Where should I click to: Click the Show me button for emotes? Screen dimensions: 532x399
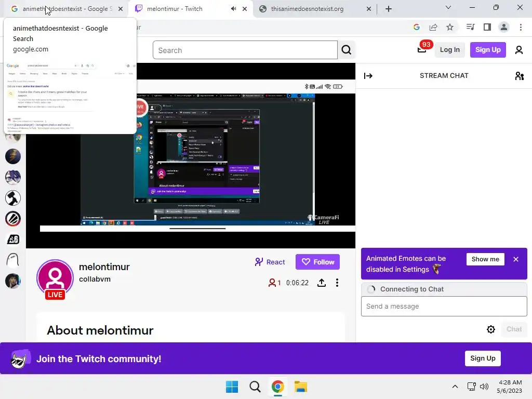(x=485, y=259)
